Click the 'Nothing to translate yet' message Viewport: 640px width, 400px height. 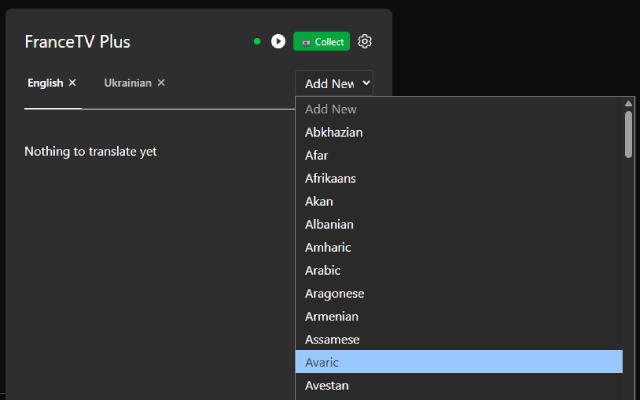pos(91,151)
